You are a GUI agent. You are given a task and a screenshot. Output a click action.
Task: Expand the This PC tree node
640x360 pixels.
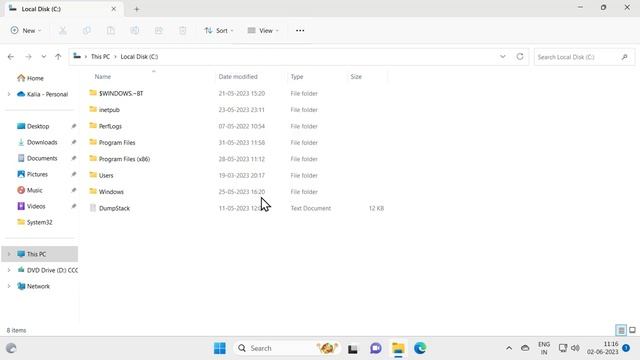[x=9, y=254]
